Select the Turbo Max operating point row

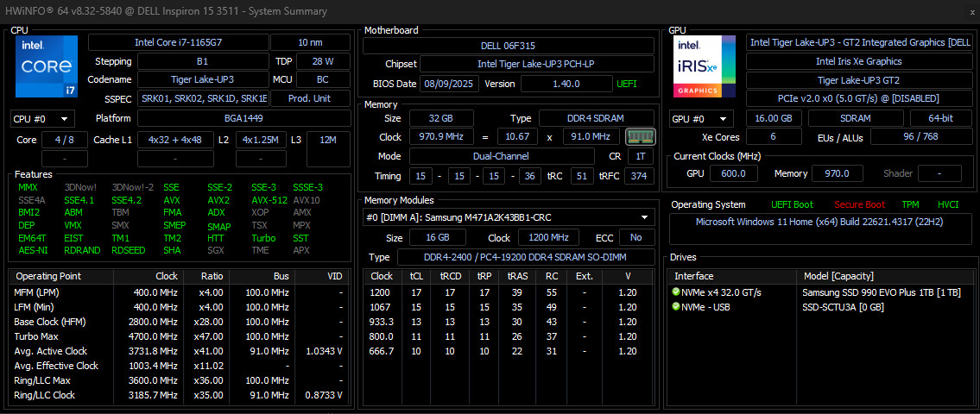(178, 336)
